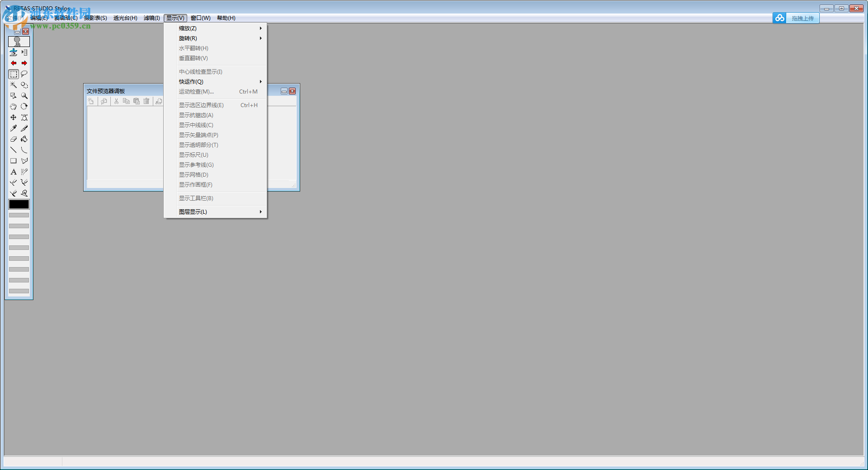Open the 滤镜(I) filter menu
868x470 pixels.
(152, 18)
